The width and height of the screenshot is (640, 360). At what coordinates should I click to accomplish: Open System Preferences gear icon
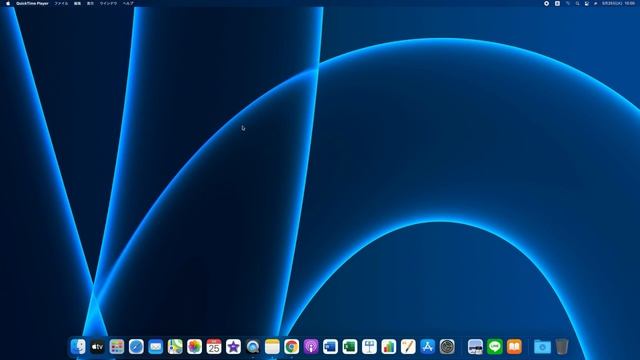click(447, 347)
